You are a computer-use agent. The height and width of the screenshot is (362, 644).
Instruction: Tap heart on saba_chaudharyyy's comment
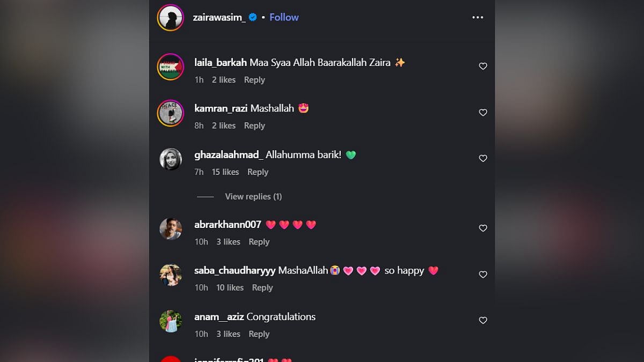pyautogui.click(x=483, y=275)
